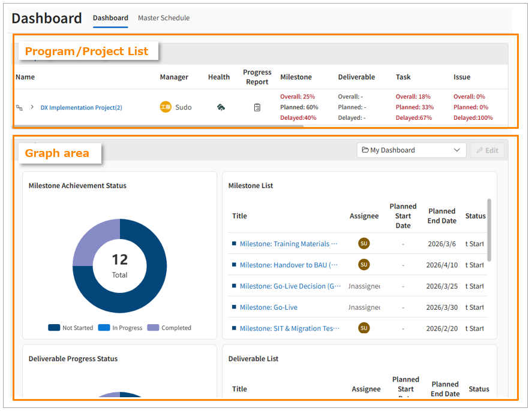Expand the DX Implementation Project row
The height and width of the screenshot is (411, 532).
[32, 108]
